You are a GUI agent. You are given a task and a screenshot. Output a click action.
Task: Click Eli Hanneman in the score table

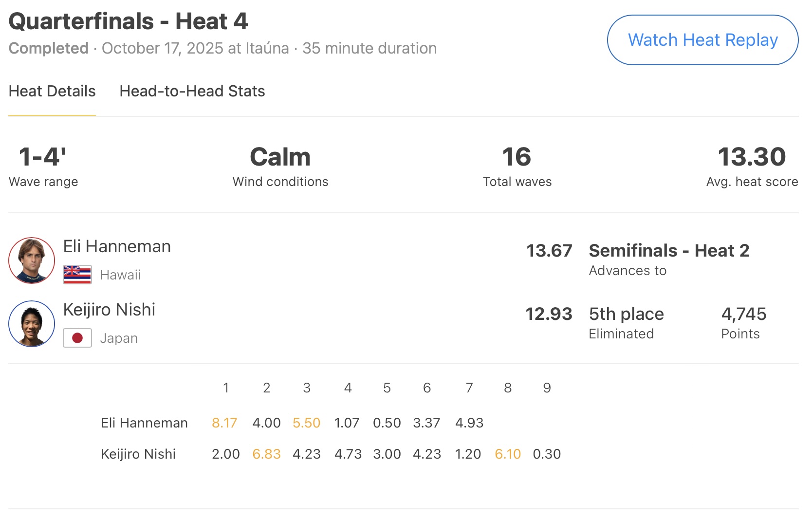pos(144,423)
